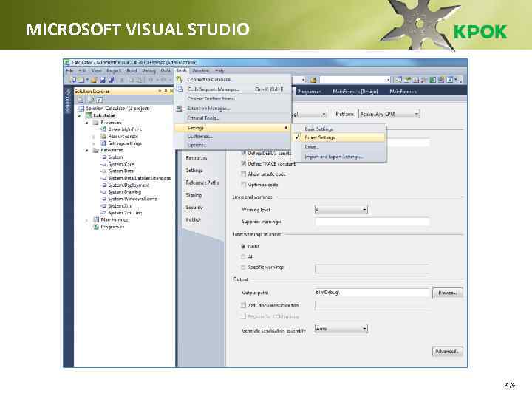Screen dimensions: 532x399
Task: Collapse the Calculator project node
Action: click(80, 116)
